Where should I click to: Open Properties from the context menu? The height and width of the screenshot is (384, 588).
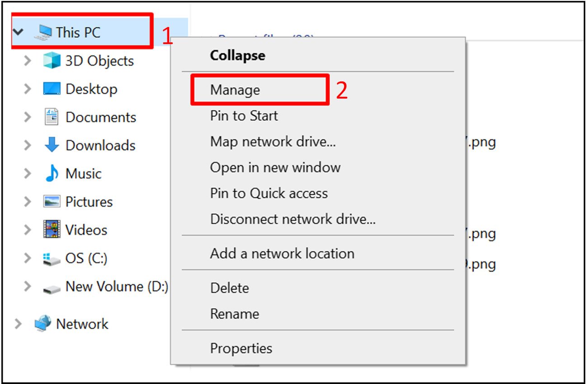tap(241, 348)
